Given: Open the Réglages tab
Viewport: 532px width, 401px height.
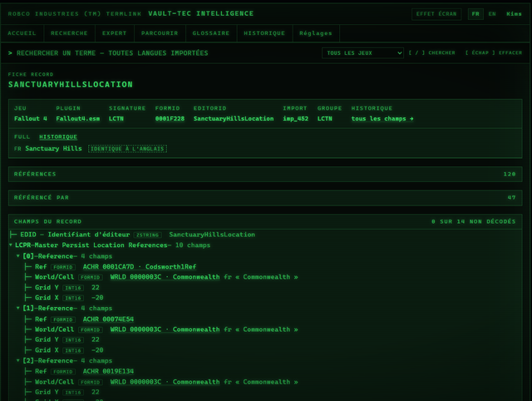Looking at the screenshot, I should tap(316, 33).
